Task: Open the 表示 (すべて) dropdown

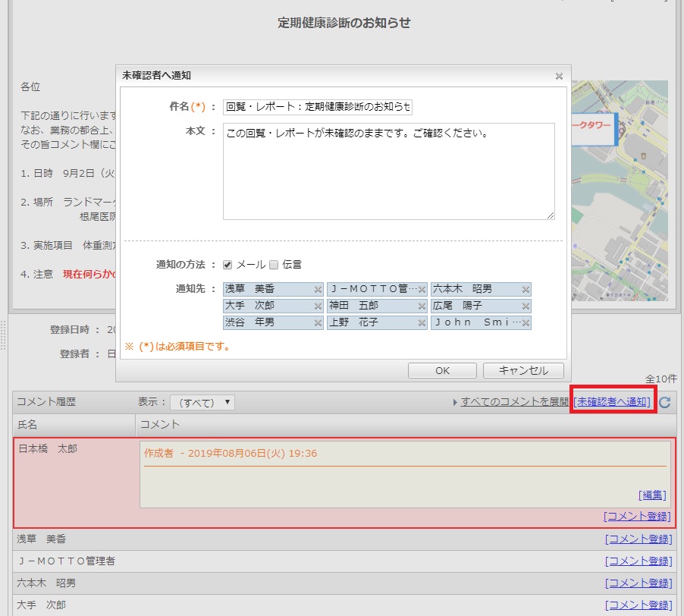Action: pyautogui.click(x=202, y=402)
